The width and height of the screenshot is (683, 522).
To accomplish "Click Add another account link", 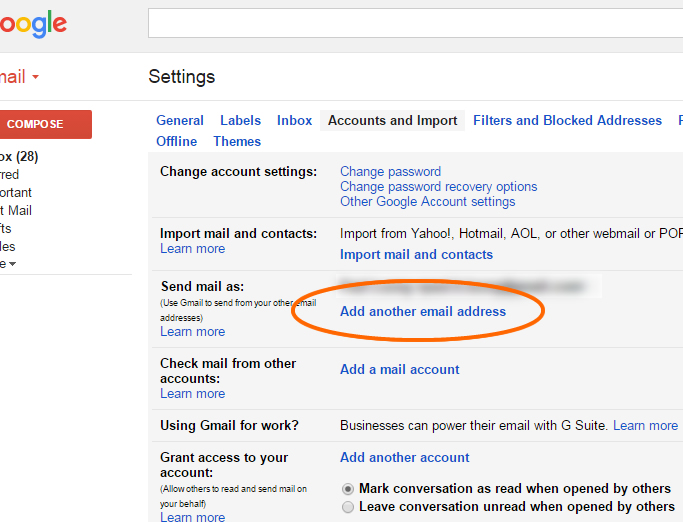I will [x=405, y=458].
